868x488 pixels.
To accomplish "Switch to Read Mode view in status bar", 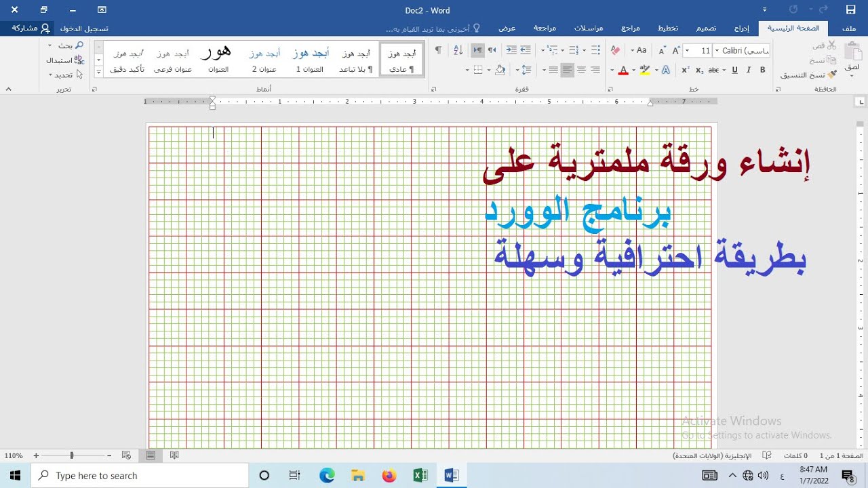I will [174, 455].
